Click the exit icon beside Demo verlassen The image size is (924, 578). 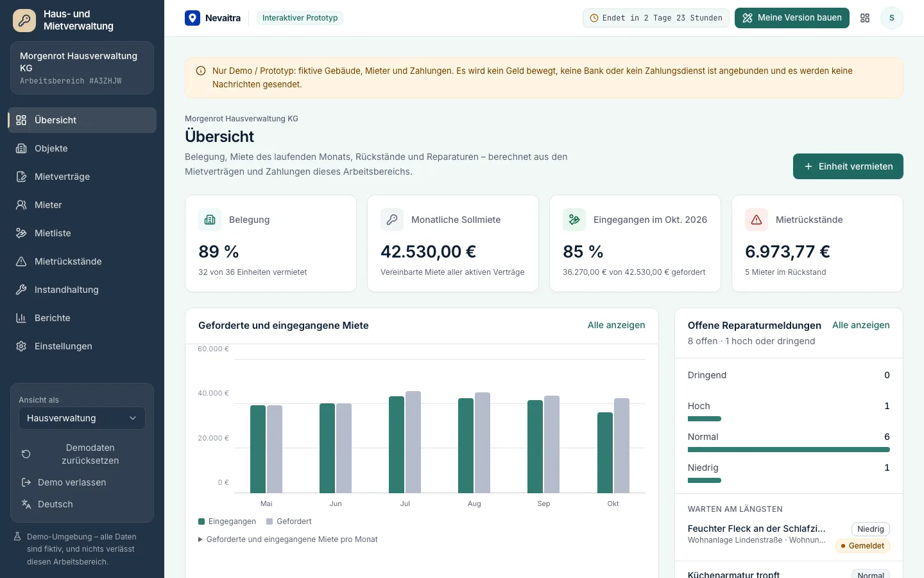26,482
